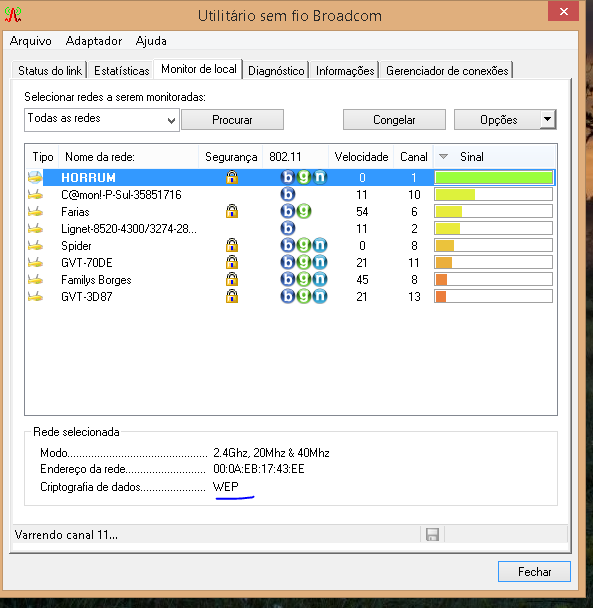
Task: Select the Farias network name
Action: click(x=75, y=212)
